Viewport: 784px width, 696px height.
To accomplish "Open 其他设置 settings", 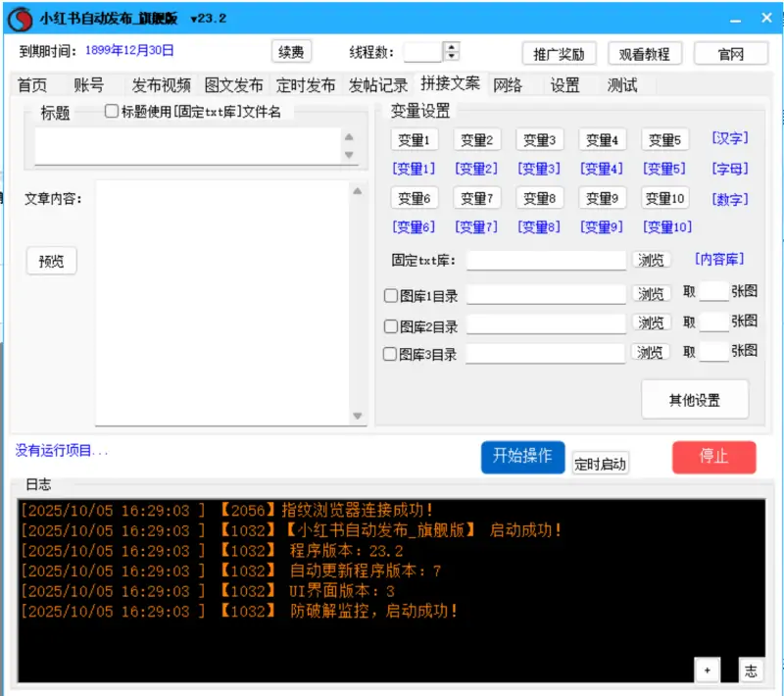I will [695, 399].
